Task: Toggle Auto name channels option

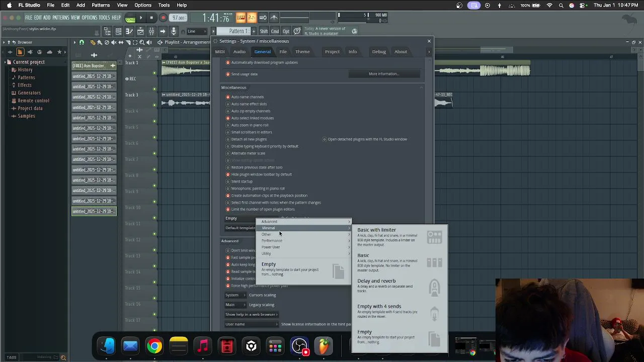Action: [x=245, y=97]
